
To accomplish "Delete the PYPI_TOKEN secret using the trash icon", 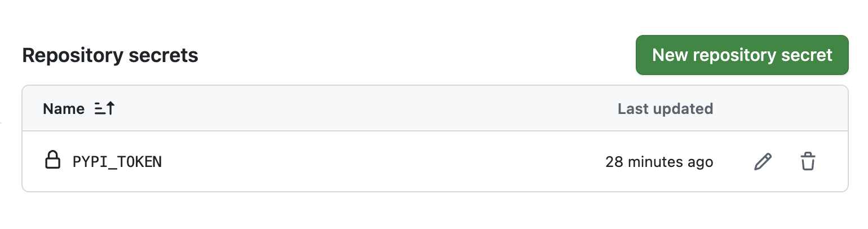I will click(808, 162).
